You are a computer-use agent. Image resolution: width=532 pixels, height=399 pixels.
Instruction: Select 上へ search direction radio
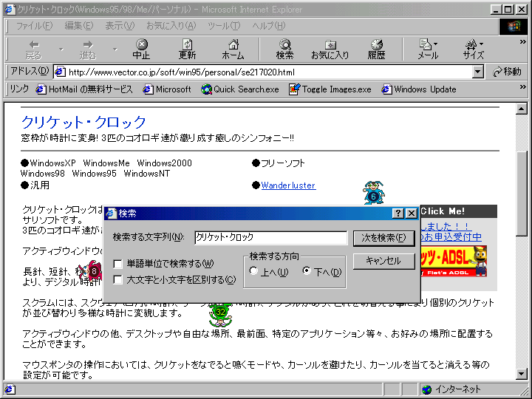(x=253, y=270)
